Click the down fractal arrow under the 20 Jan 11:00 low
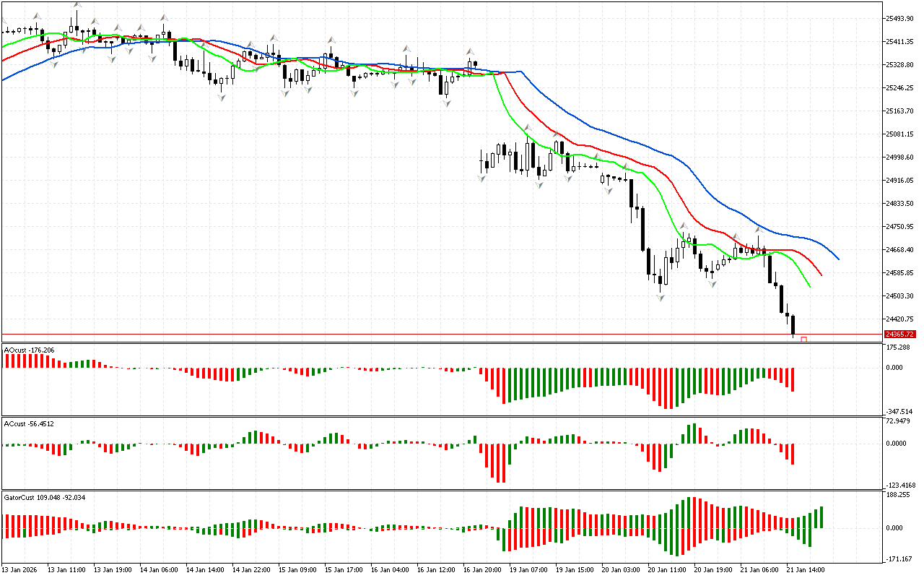The image size is (924, 578). [x=661, y=297]
